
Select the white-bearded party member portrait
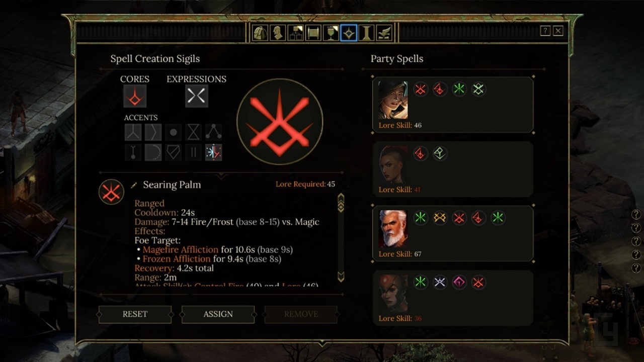point(393,228)
